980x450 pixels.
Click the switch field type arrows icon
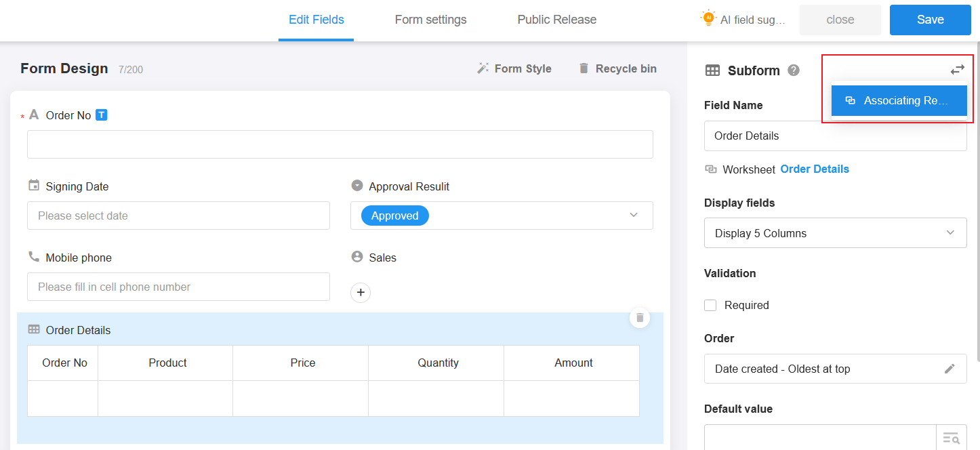click(x=957, y=69)
